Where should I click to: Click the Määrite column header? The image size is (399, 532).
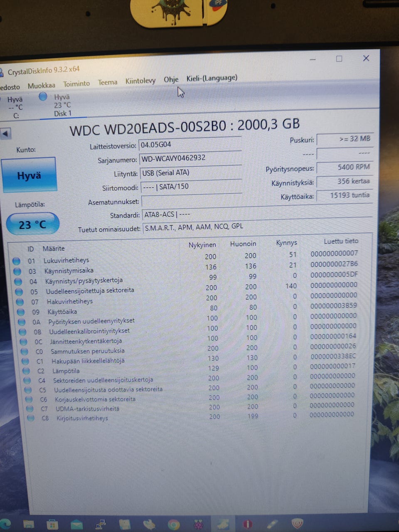tap(54, 249)
